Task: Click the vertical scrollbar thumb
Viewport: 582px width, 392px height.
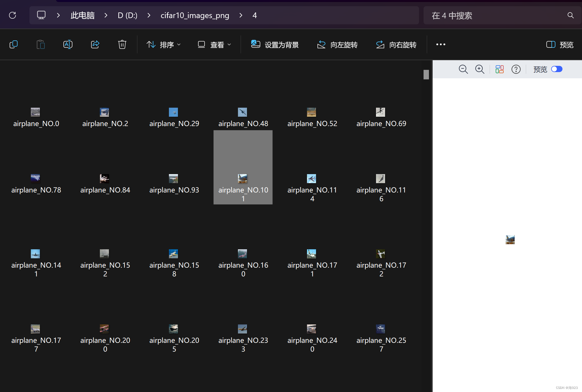Action: (x=426, y=75)
